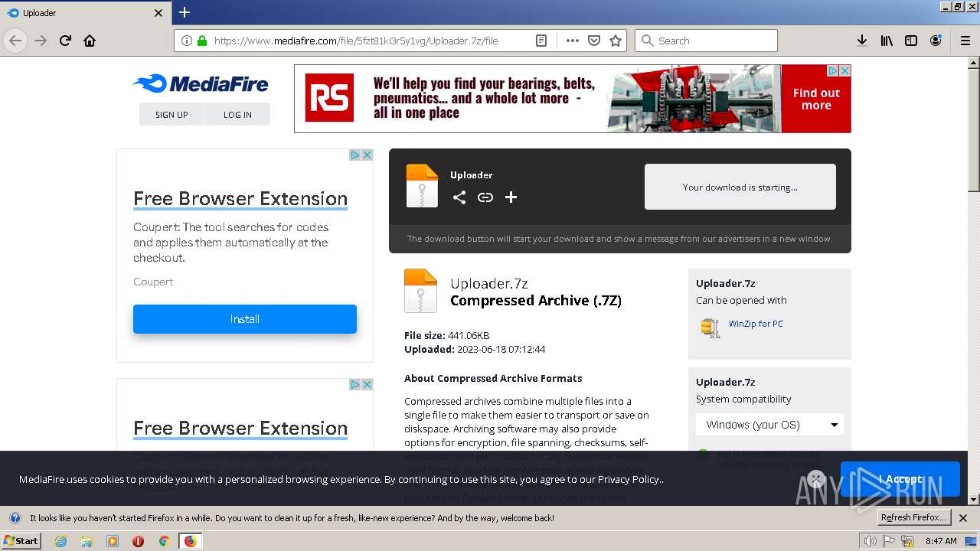This screenshot has height=551, width=980.
Task: Click the taskbar clock showing 8:47 AM
Action: pos(941,541)
